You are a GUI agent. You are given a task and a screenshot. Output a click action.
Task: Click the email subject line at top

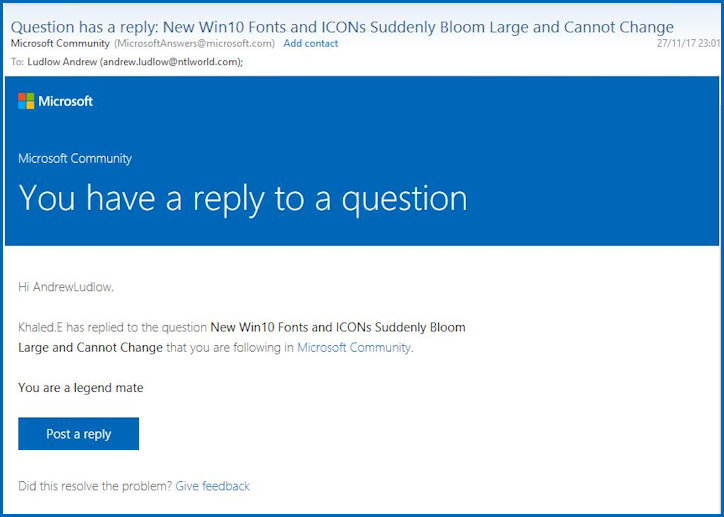[341, 27]
